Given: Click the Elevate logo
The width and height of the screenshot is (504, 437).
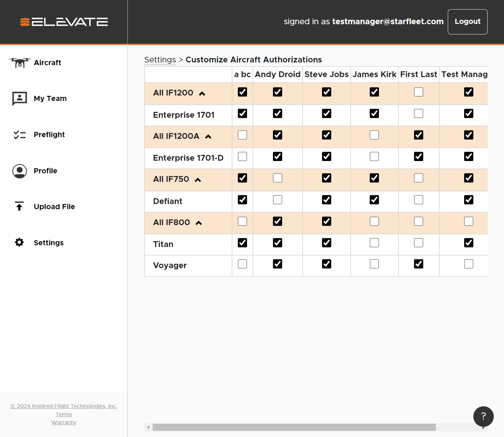Looking at the screenshot, I should coord(64,22).
